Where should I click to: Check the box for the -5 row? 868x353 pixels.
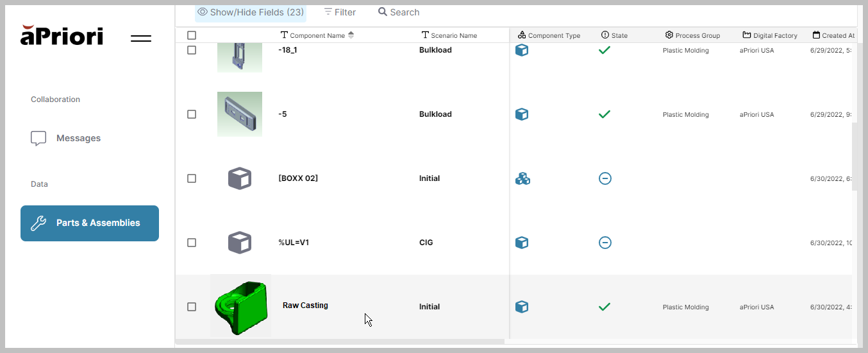192,114
